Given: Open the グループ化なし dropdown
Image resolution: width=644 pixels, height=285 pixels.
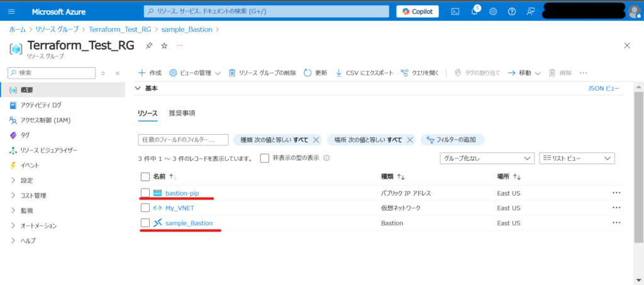Looking at the screenshot, I should pos(487,159).
